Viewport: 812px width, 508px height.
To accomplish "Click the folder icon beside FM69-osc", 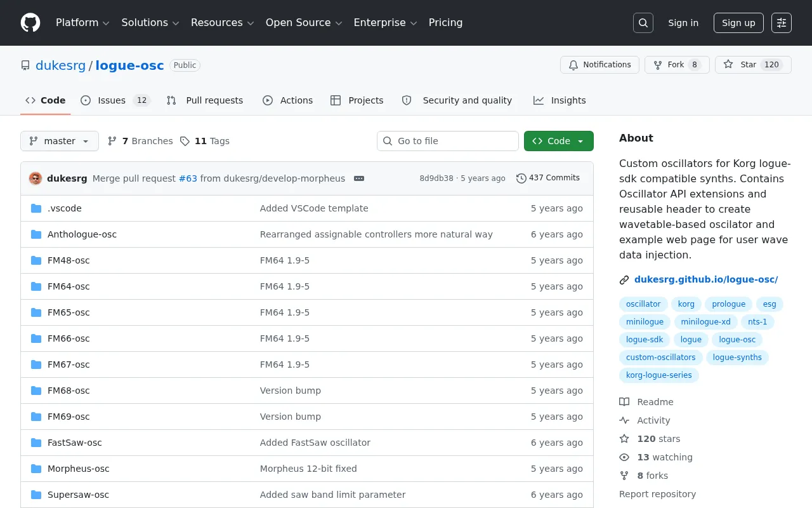I will pos(36,417).
